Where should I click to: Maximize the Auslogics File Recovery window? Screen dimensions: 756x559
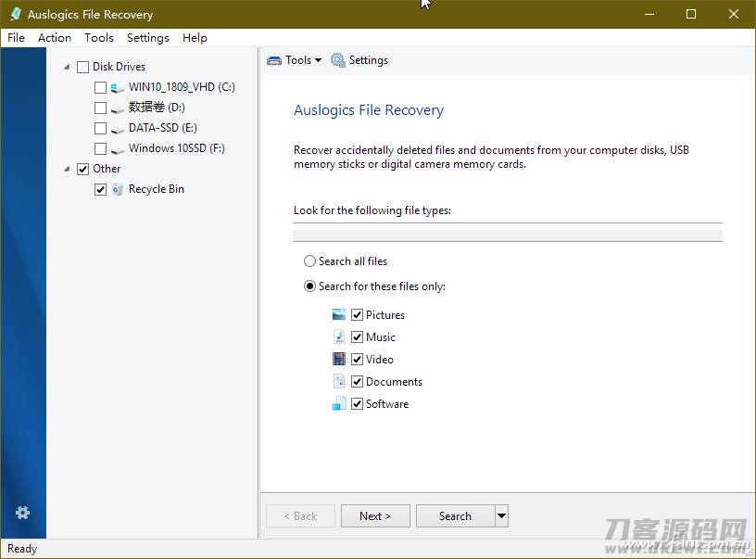pos(691,14)
